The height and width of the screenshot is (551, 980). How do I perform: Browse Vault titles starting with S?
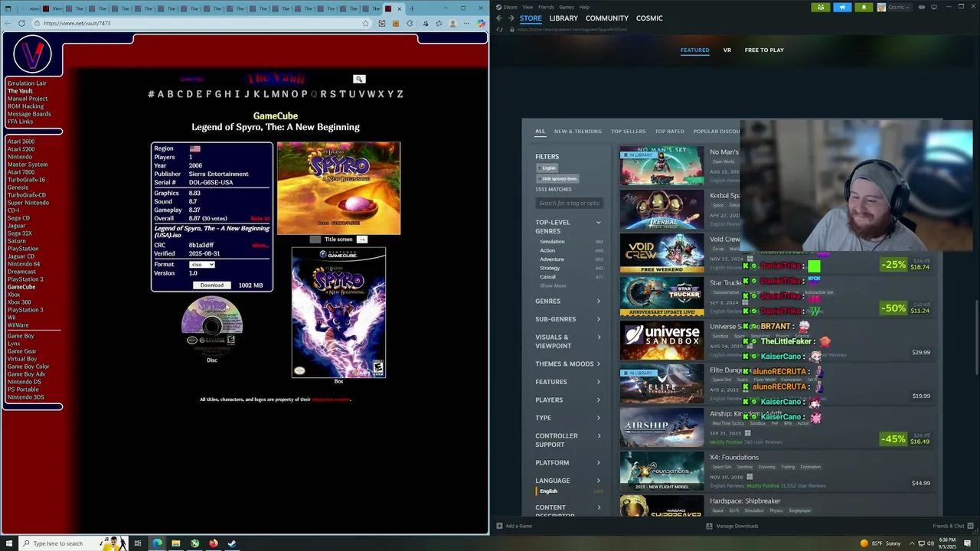332,94
